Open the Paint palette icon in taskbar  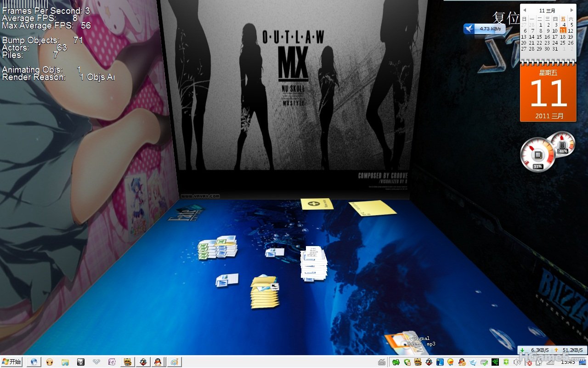point(174,362)
